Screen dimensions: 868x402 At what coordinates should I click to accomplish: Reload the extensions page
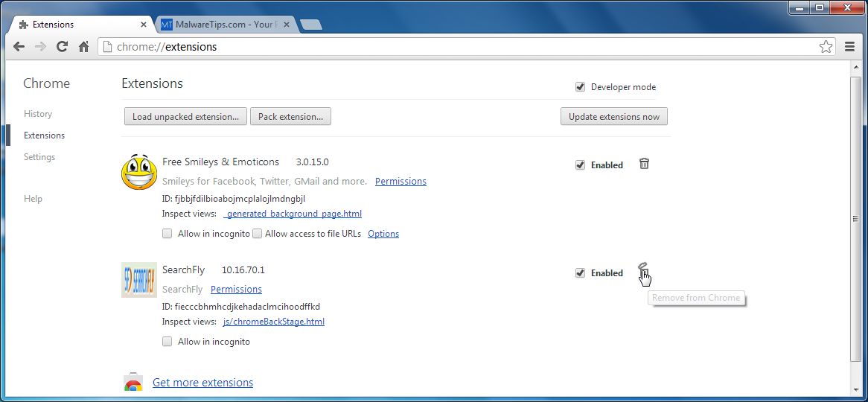coord(62,46)
